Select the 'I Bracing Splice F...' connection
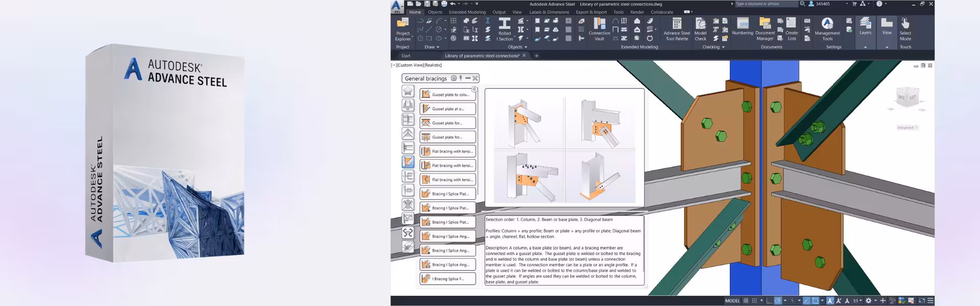This screenshot has height=306, width=980. [x=448, y=278]
